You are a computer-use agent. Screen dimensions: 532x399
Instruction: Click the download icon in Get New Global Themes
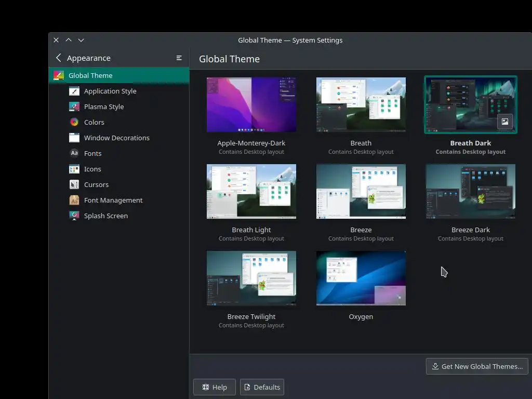[x=435, y=366]
